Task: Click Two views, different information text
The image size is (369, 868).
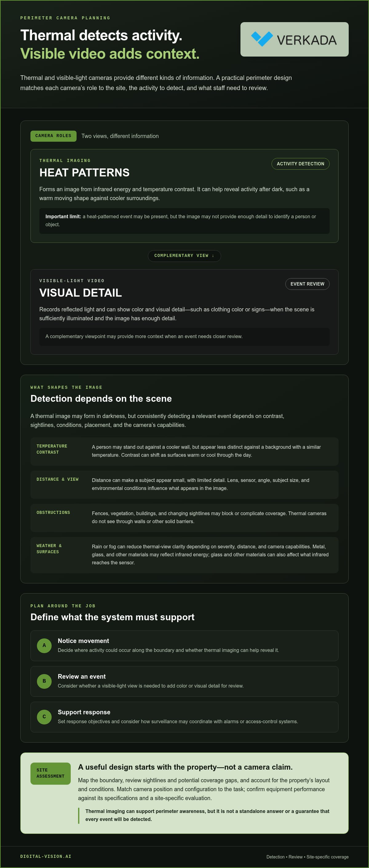Action: [120, 136]
